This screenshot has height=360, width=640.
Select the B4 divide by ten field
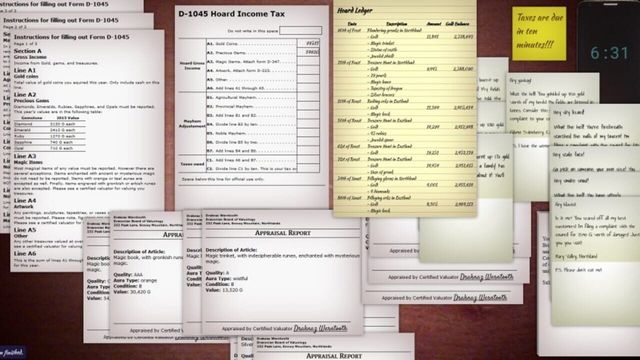click(308, 124)
